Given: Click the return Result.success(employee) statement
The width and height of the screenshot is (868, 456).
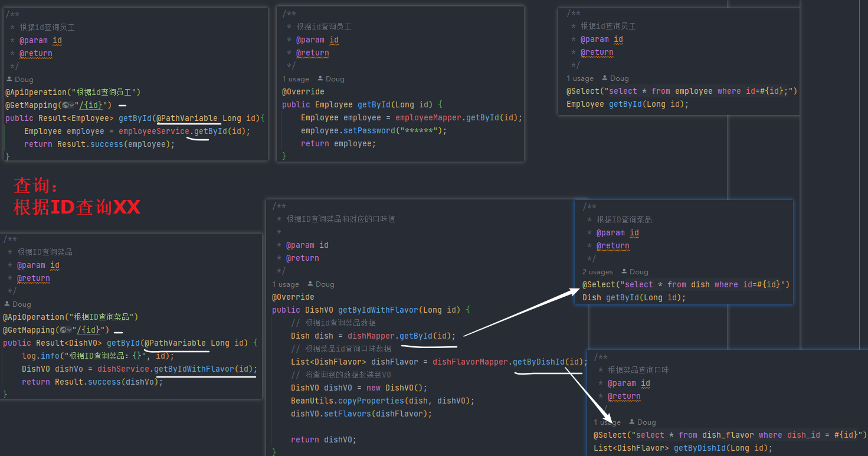Looking at the screenshot, I should tap(100, 144).
